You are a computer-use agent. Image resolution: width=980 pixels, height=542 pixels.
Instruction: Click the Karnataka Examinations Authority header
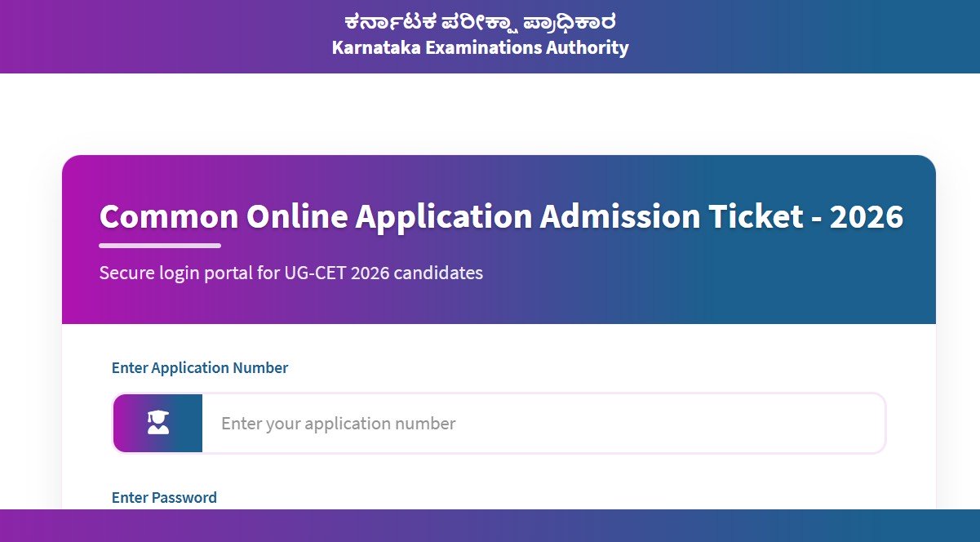pos(479,47)
